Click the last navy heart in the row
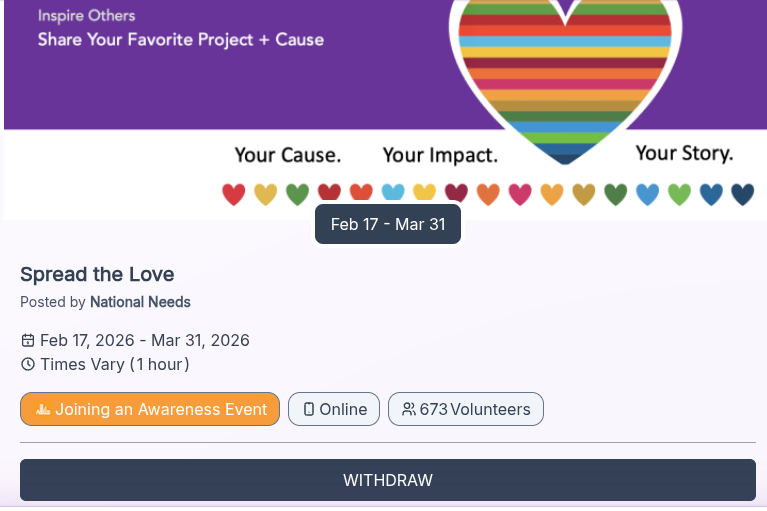767x511 pixels. 742,194
